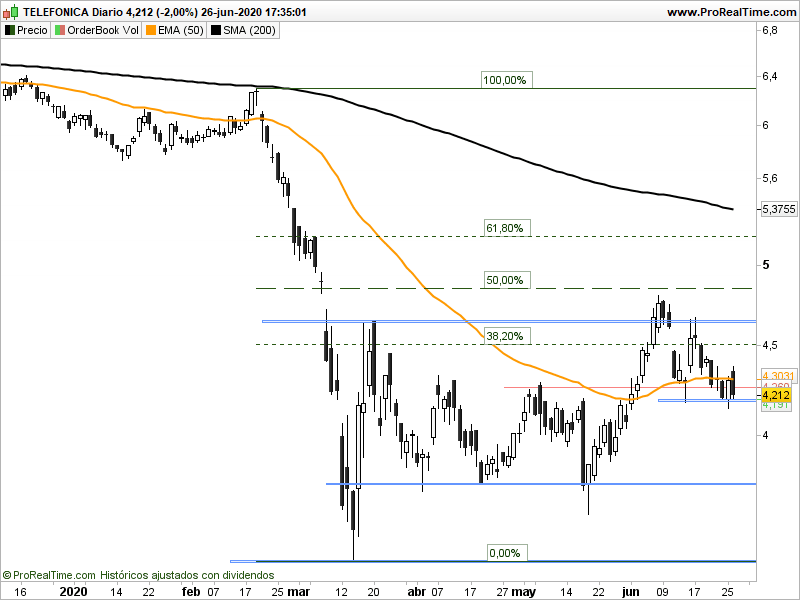Click the jun month label on time axis
This screenshot has height=600, width=800.
click(x=631, y=592)
